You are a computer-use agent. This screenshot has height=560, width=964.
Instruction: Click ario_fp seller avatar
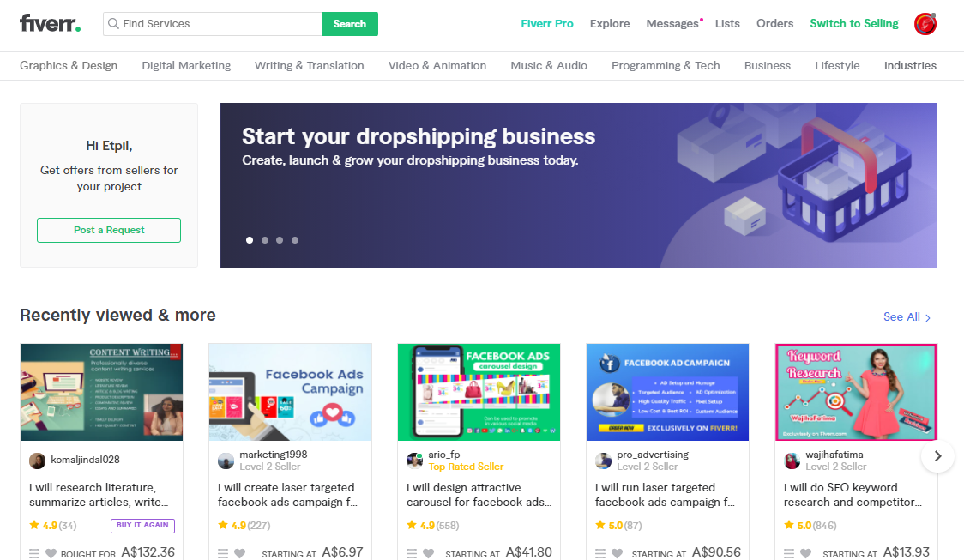pyautogui.click(x=415, y=461)
